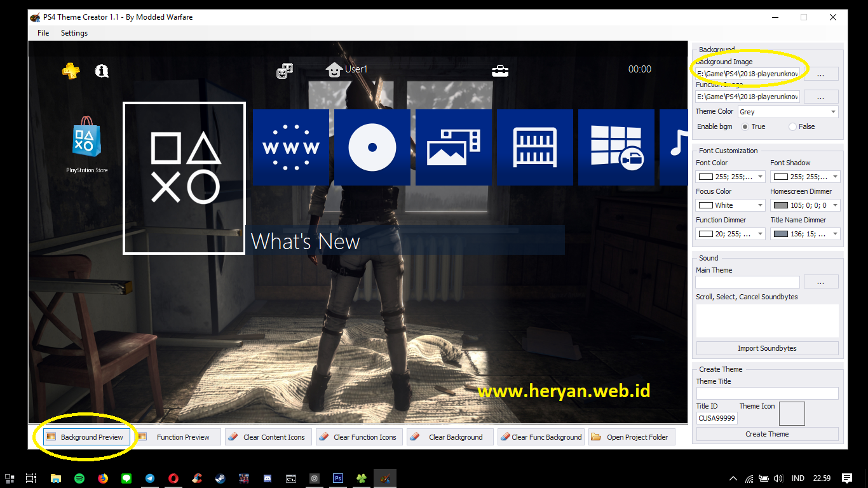868x488 pixels.
Task: Click the Scroll, Select, Cancel Soundbytes list box
Action: (768, 320)
